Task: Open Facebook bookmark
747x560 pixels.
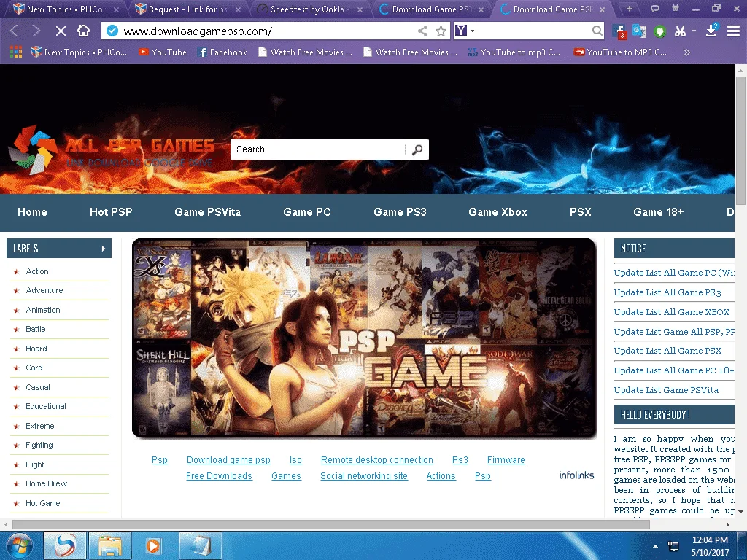Action: 222,52
